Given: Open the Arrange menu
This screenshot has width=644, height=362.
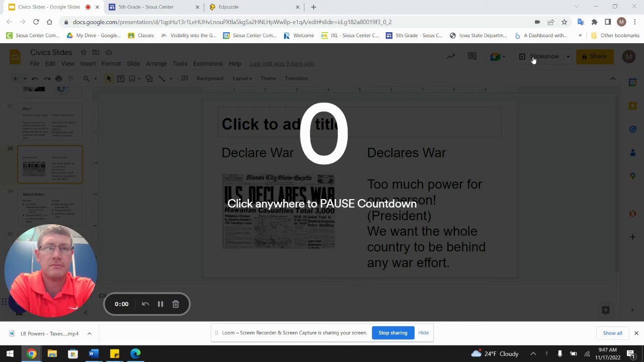Looking at the screenshot, I should pos(156,64).
